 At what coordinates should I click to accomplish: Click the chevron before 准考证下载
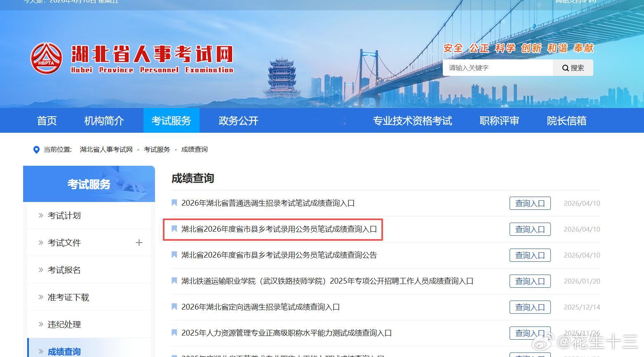[x=40, y=297]
